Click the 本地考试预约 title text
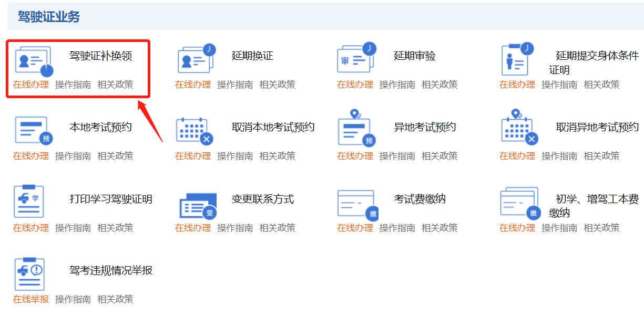This screenshot has height=316, width=644. [101, 127]
